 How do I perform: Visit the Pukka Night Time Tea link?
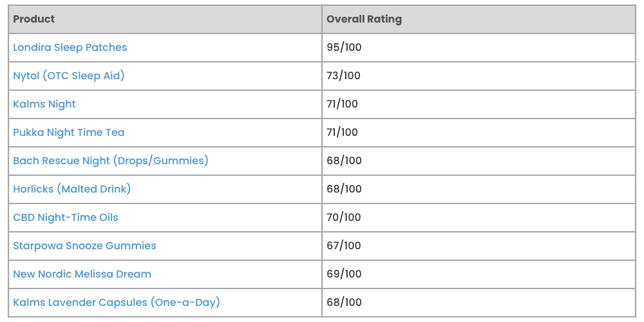[x=69, y=132]
